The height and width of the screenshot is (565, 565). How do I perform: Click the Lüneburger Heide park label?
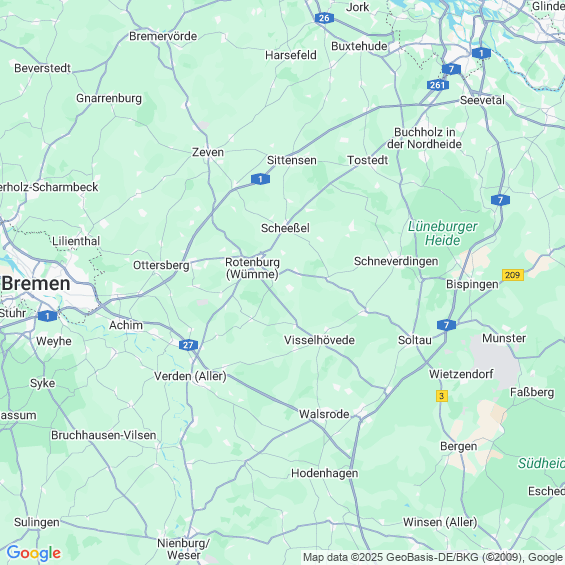click(x=442, y=233)
